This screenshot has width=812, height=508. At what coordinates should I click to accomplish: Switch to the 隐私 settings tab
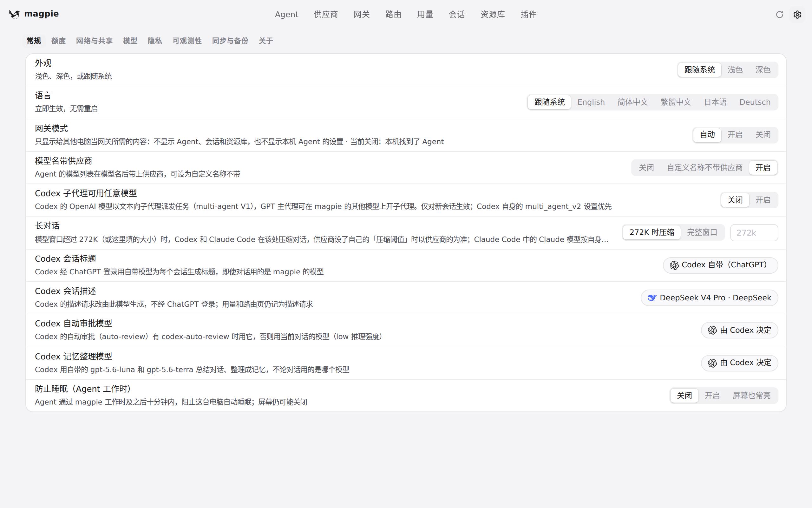(x=155, y=41)
